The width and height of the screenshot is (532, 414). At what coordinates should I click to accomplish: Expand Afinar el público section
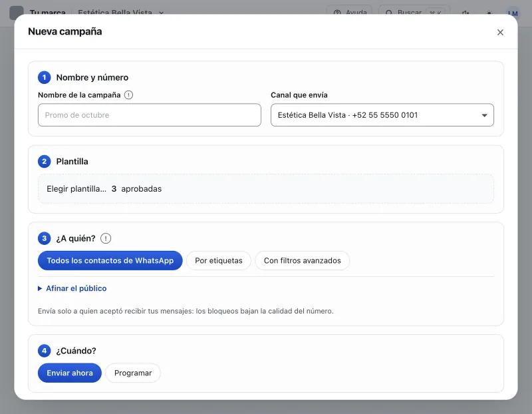tap(72, 288)
